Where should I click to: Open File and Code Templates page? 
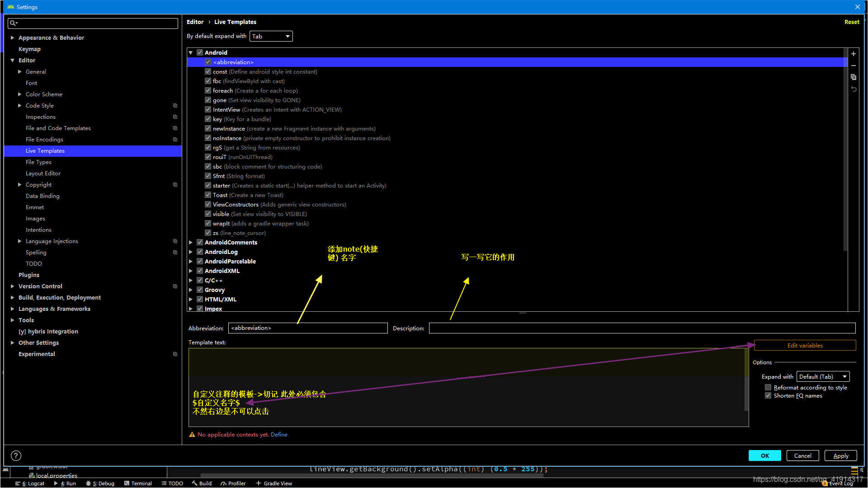pos(58,128)
